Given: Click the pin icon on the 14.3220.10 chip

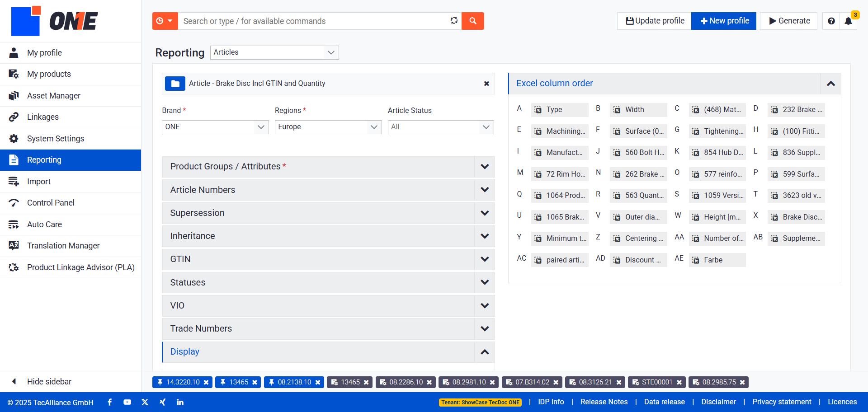Looking at the screenshot, I should click(160, 382).
